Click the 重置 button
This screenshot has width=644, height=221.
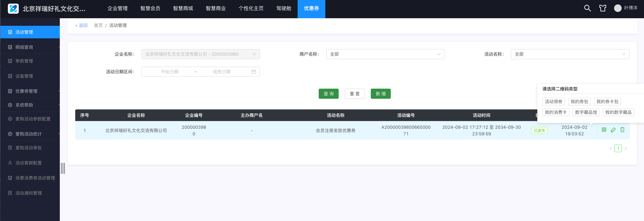[355, 94]
